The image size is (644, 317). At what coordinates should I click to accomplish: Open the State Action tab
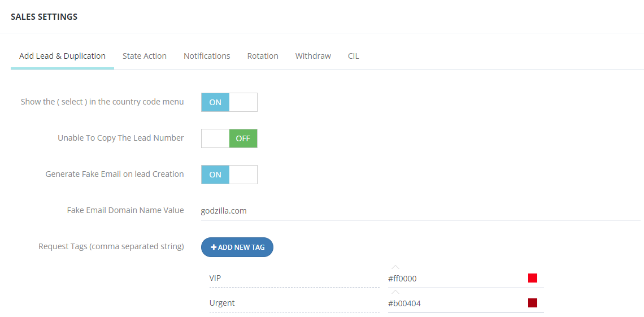coord(145,56)
